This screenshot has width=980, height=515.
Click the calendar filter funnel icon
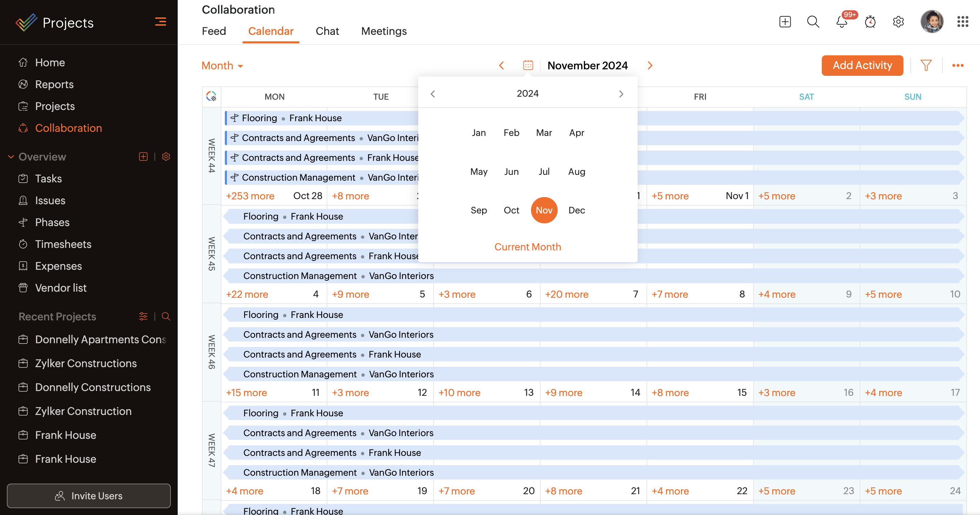pyautogui.click(x=926, y=66)
